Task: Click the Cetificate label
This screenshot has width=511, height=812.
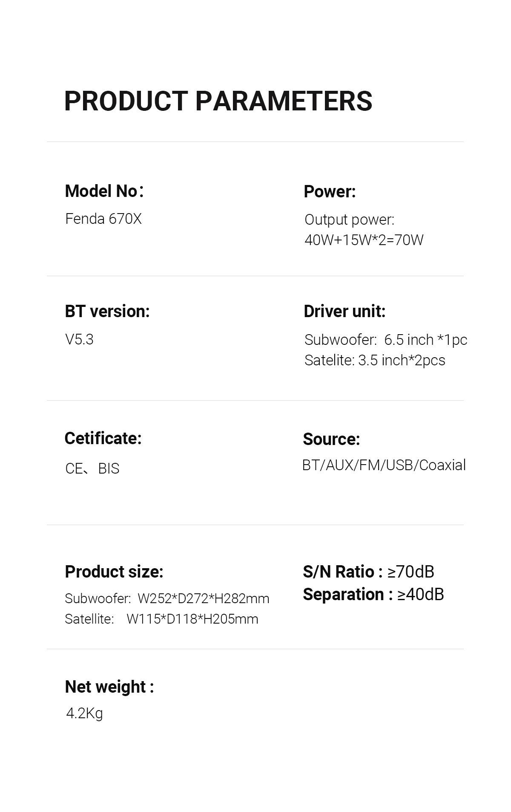Action: [103, 438]
